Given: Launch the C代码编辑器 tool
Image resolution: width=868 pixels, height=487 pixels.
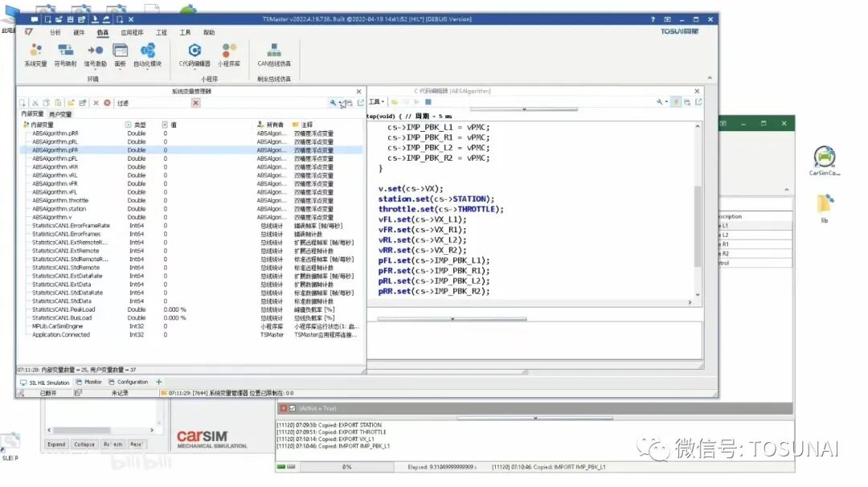Looking at the screenshot, I should 194,55.
